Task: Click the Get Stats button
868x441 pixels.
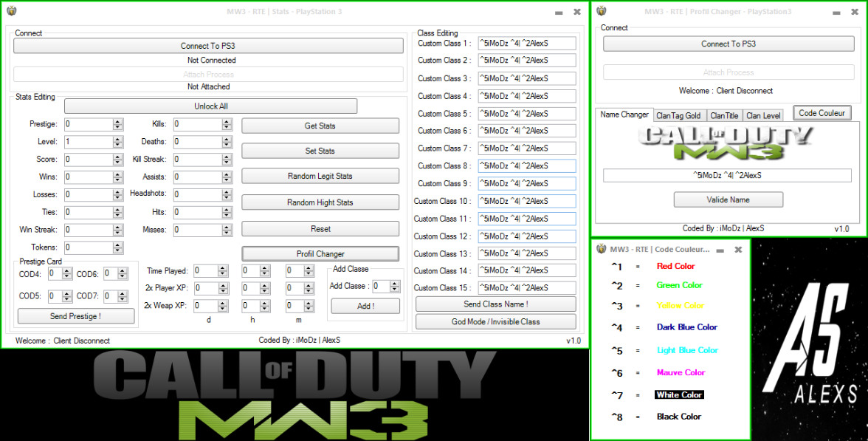Action: (x=320, y=126)
